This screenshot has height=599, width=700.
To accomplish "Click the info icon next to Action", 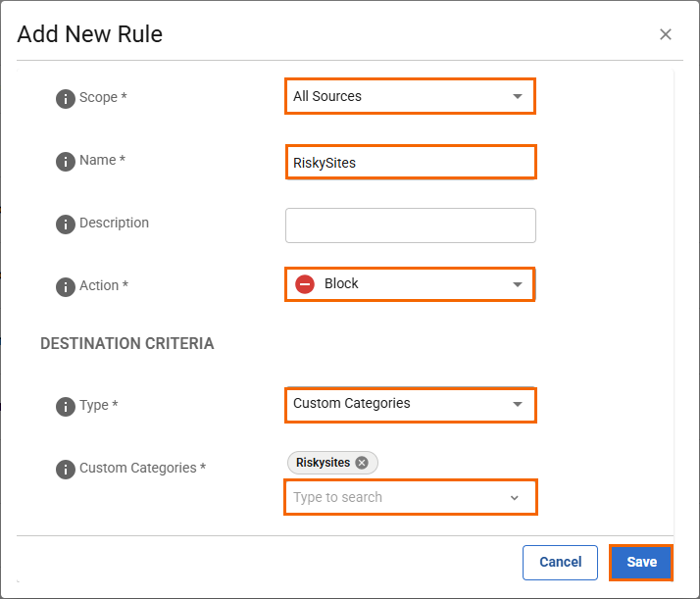I will [x=66, y=286].
